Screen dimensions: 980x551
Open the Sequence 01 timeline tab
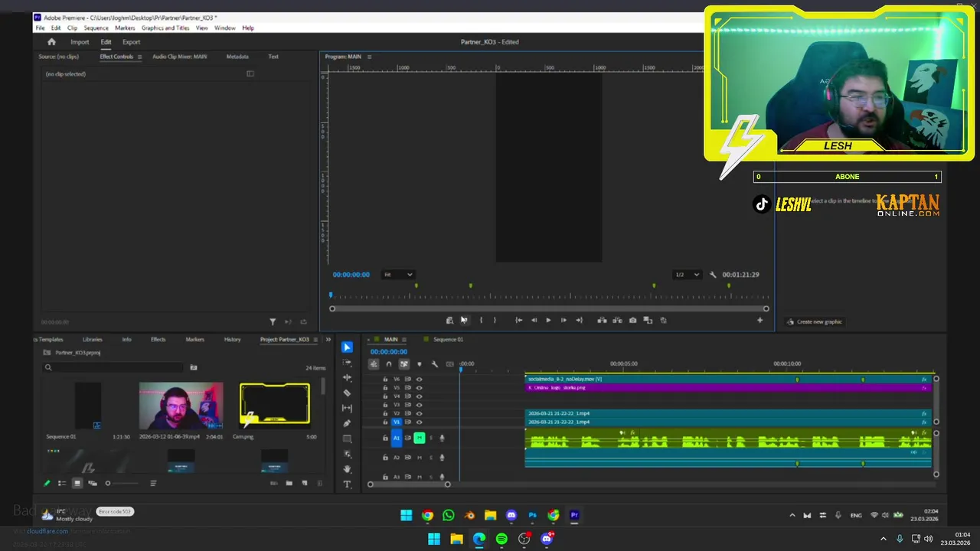448,340
